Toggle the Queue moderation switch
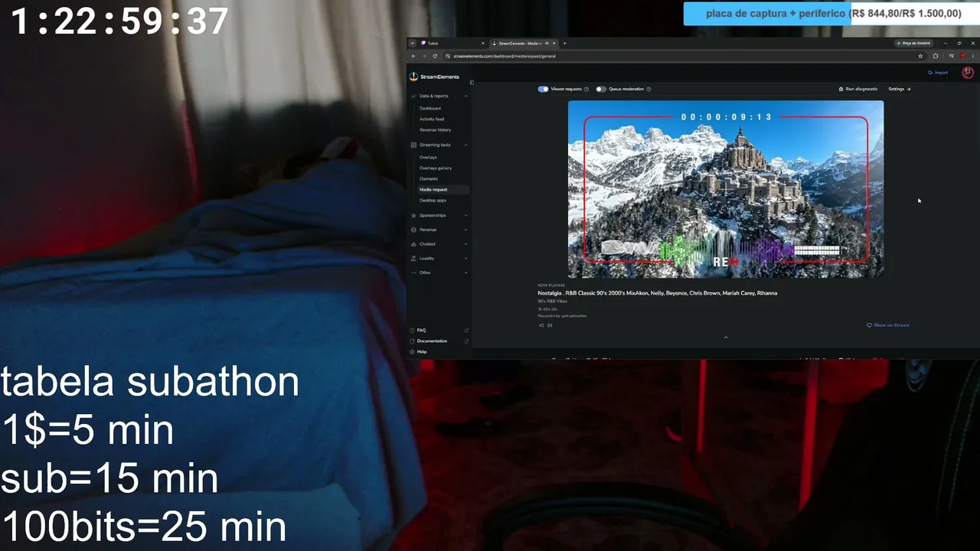The image size is (980, 551). [x=601, y=89]
